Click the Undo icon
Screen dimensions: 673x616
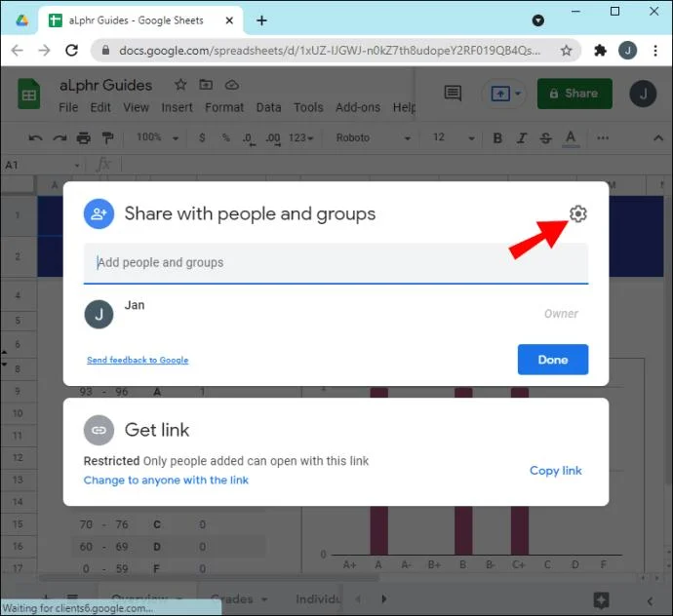[35, 138]
